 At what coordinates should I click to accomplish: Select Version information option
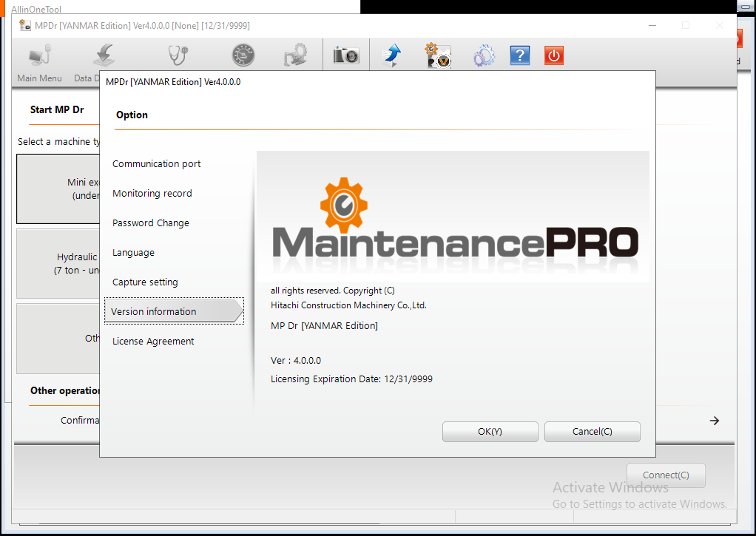174,311
